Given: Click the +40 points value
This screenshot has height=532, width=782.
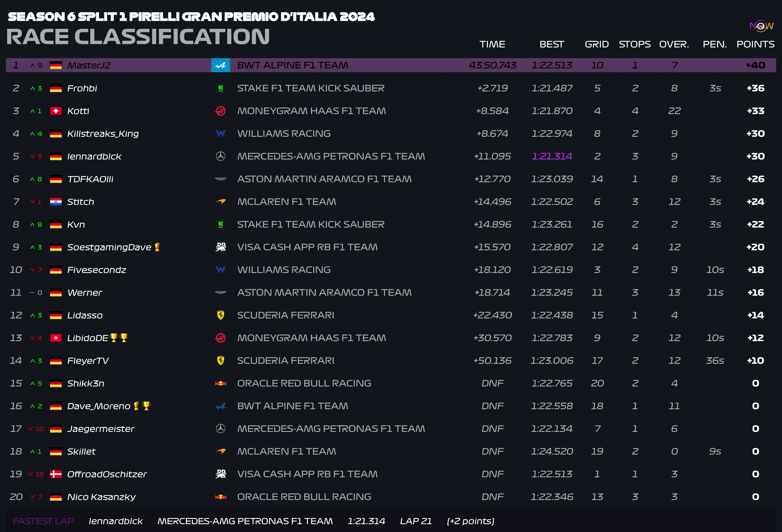Looking at the screenshot, I should (x=756, y=65).
